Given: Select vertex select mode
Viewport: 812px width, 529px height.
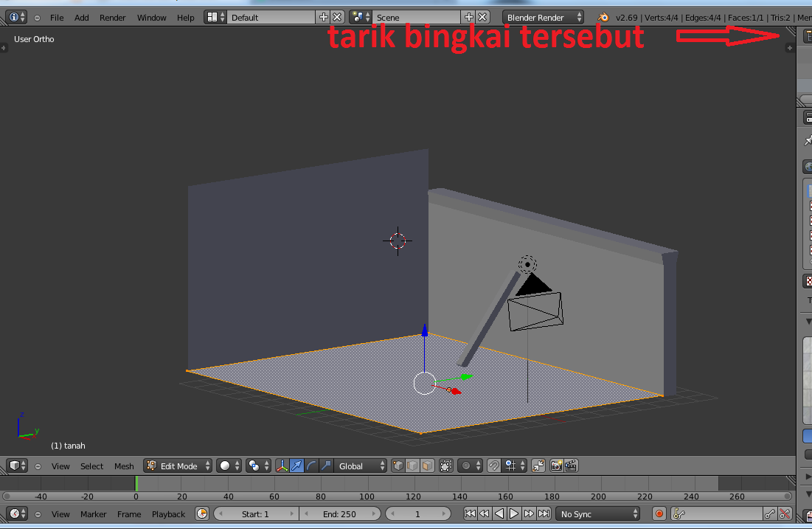Looking at the screenshot, I should pyautogui.click(x=398, y=466).
